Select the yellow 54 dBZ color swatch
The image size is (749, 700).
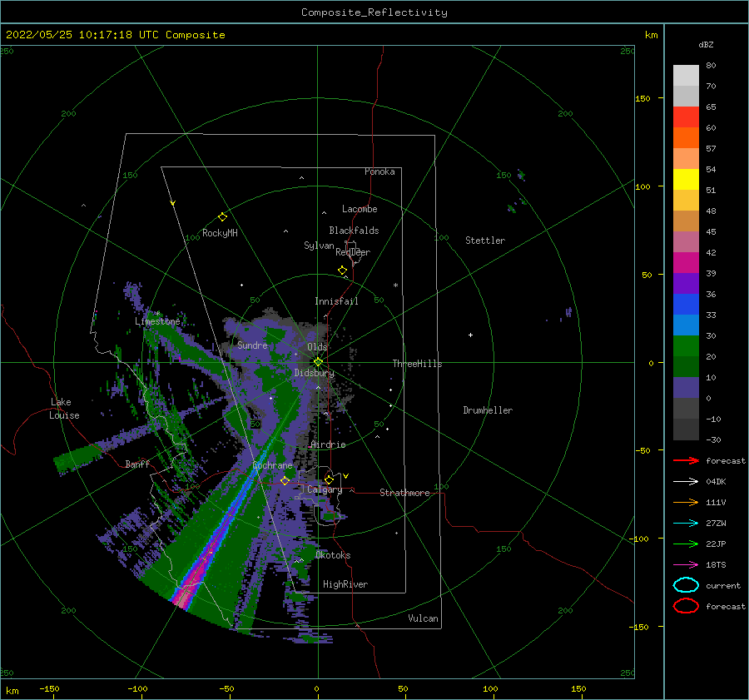coord(686,179)
